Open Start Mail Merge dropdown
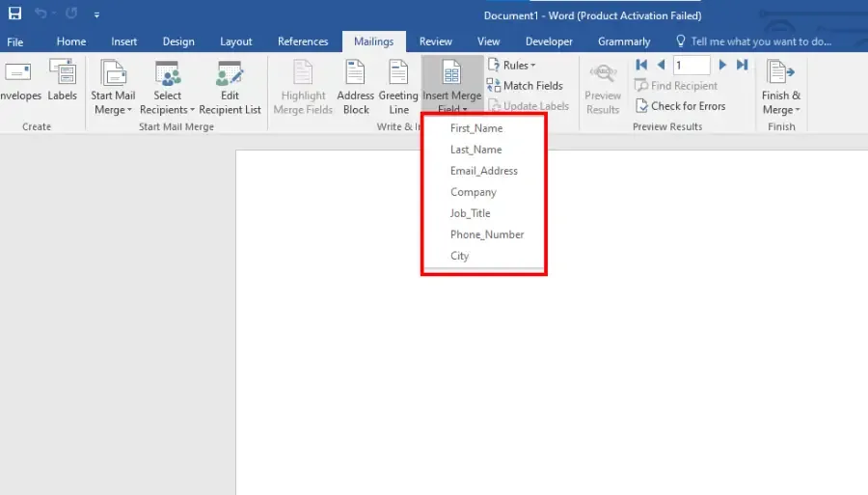868x495 pixels. point(113,88)
